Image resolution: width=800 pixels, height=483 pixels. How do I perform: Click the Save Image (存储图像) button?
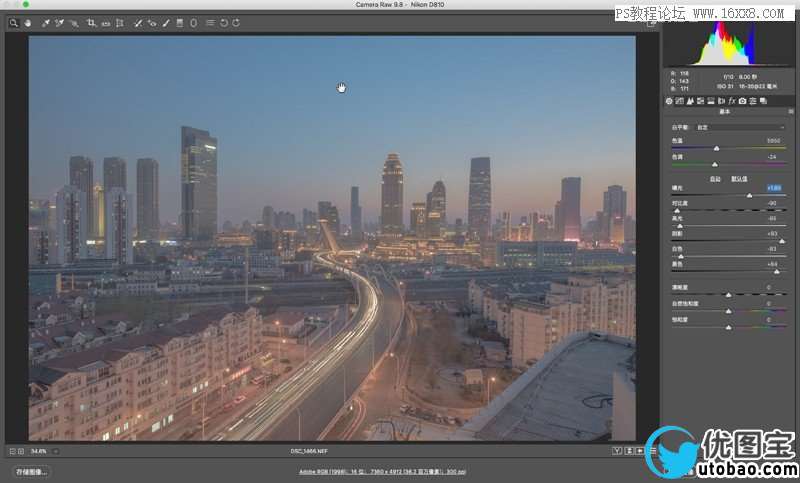tap(32, 471)
